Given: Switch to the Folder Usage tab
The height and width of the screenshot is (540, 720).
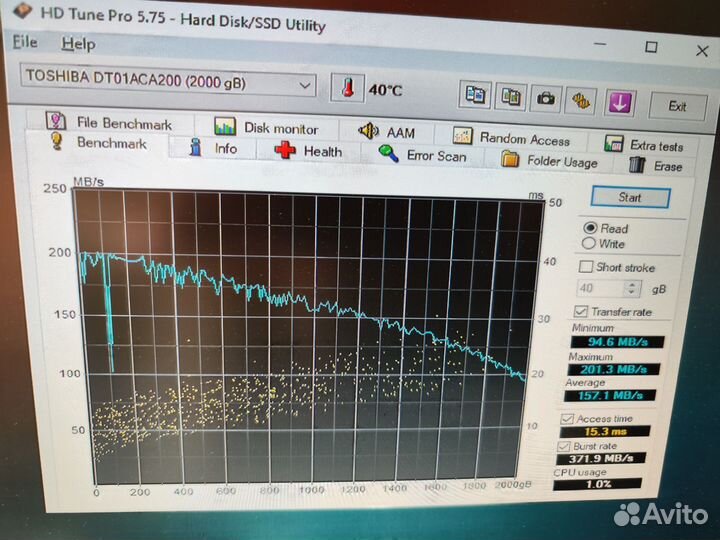Looking at the screenshot, I should pyautogui.click(x=549, y=160).
